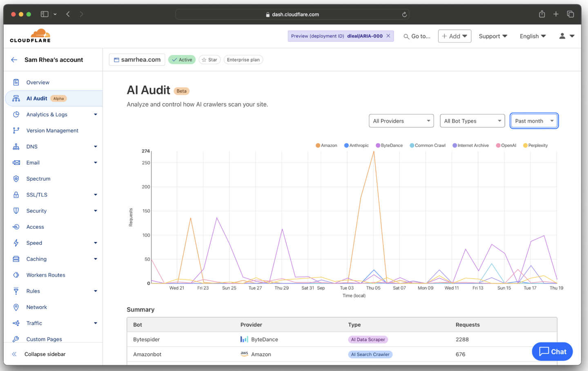Click the Caching drive icon
The height and width of the screenshot is (371, 588).
[16, 259]
